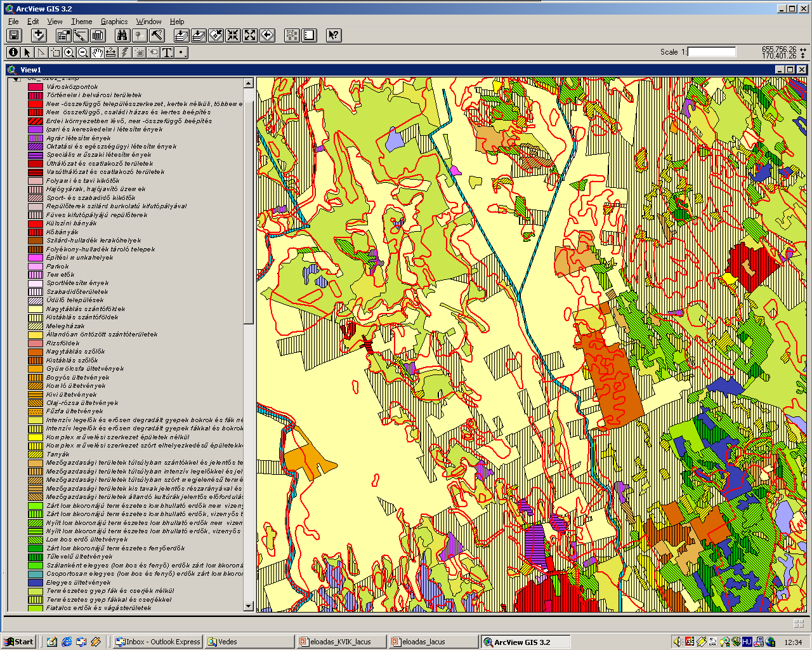Click the fixed Zoom In arrows button

233,36
